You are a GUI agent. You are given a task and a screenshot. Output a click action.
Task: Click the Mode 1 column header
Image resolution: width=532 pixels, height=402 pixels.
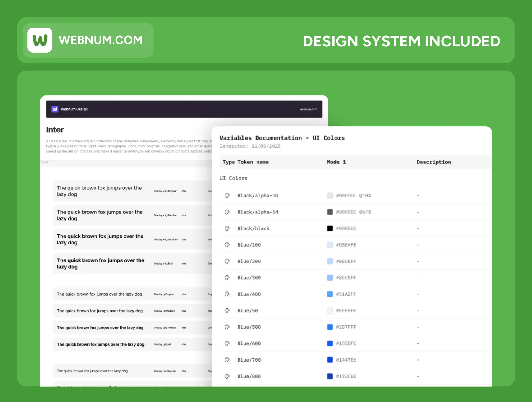(336, 162)
